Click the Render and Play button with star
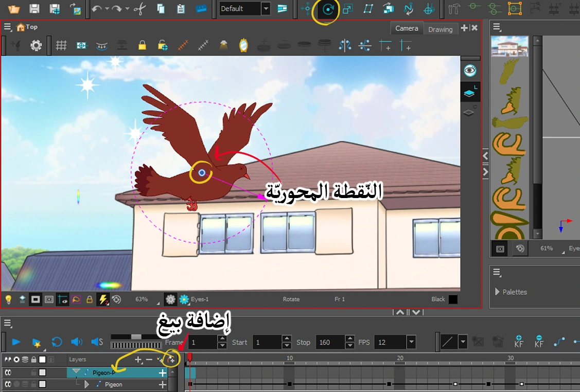The width and height of the screenshot is (580, 392). coord(36,343)
